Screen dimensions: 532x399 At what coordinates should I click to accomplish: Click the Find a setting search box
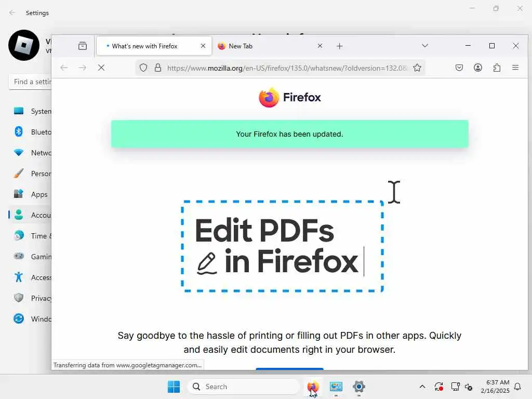click(30, 82)
